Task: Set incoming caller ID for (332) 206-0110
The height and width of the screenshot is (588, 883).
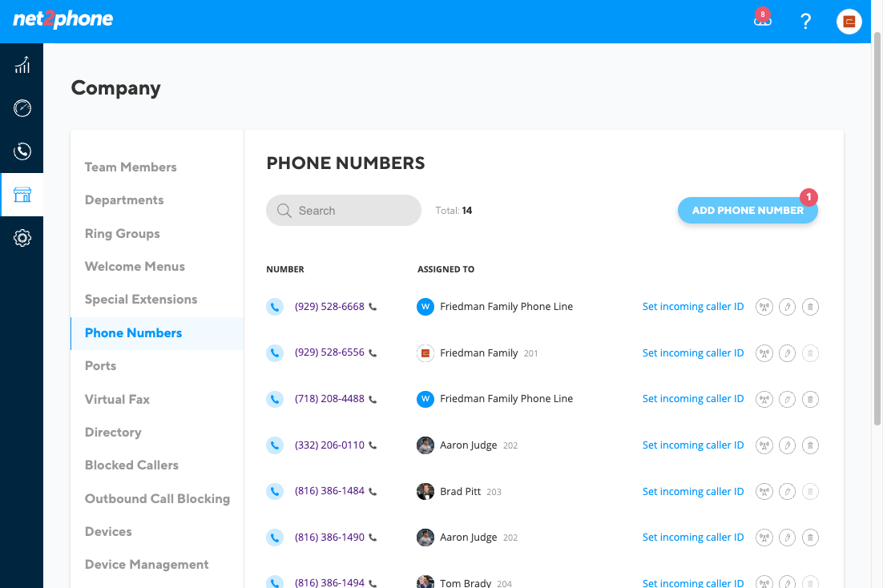Action: (x=692, y=445)
